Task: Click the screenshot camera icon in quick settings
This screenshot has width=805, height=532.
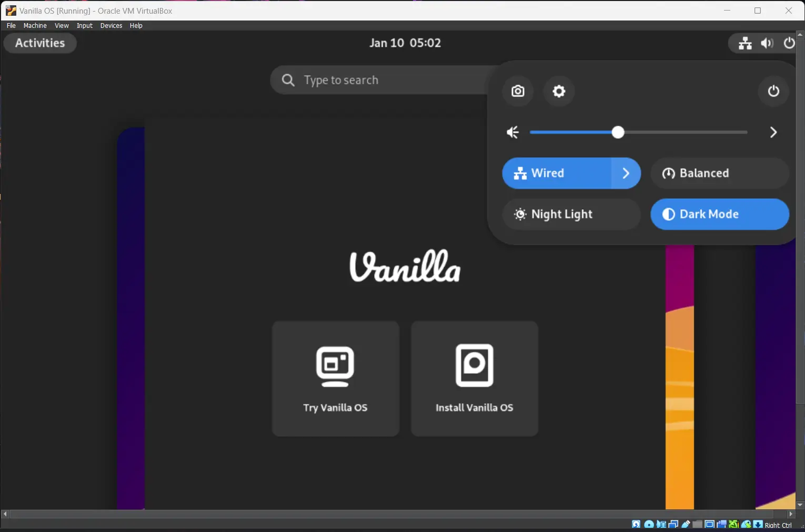Action: (518, 91)
